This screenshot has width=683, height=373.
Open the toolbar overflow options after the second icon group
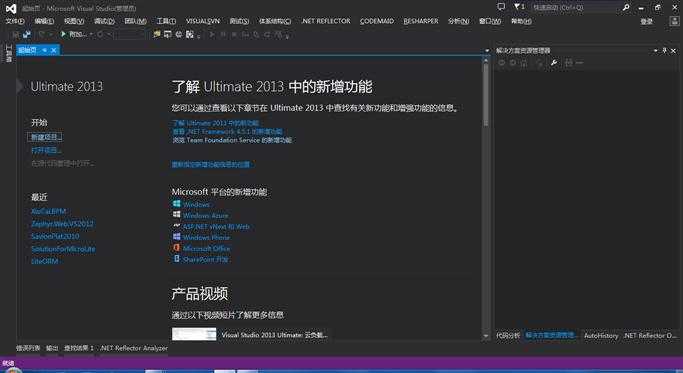tap(199, 36)
